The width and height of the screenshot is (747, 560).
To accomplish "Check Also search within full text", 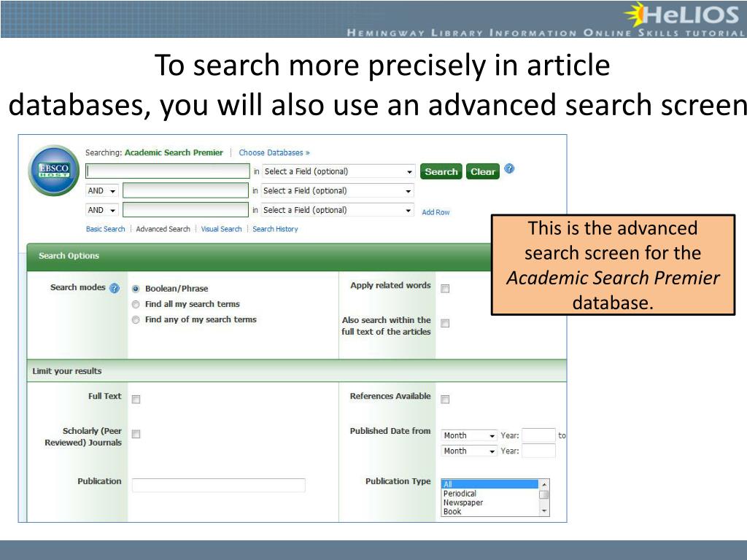I will (445, 323).
